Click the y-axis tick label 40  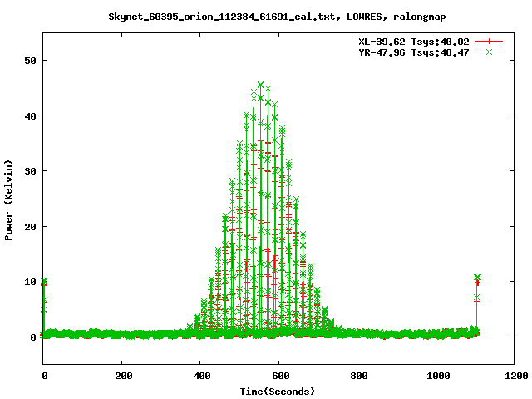tap(30, 116)
